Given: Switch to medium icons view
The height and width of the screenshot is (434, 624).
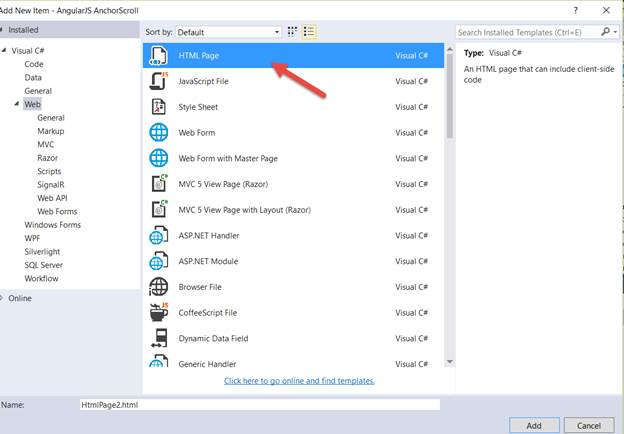Looking at the screenshot, I should tap(292, 32).
